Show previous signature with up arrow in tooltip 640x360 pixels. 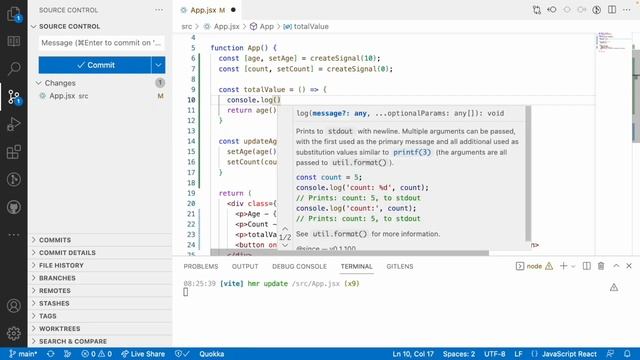click(x=285, y=229)
